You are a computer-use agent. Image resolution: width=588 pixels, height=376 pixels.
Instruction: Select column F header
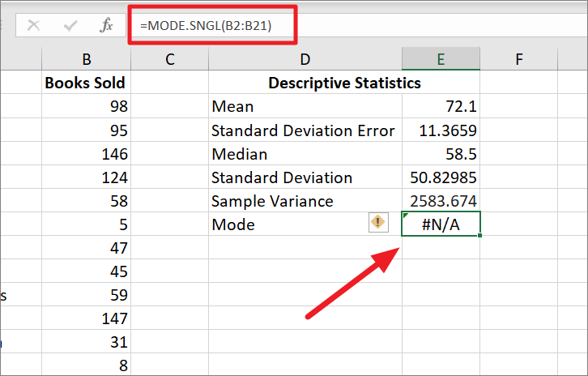(x=519, y=59)
